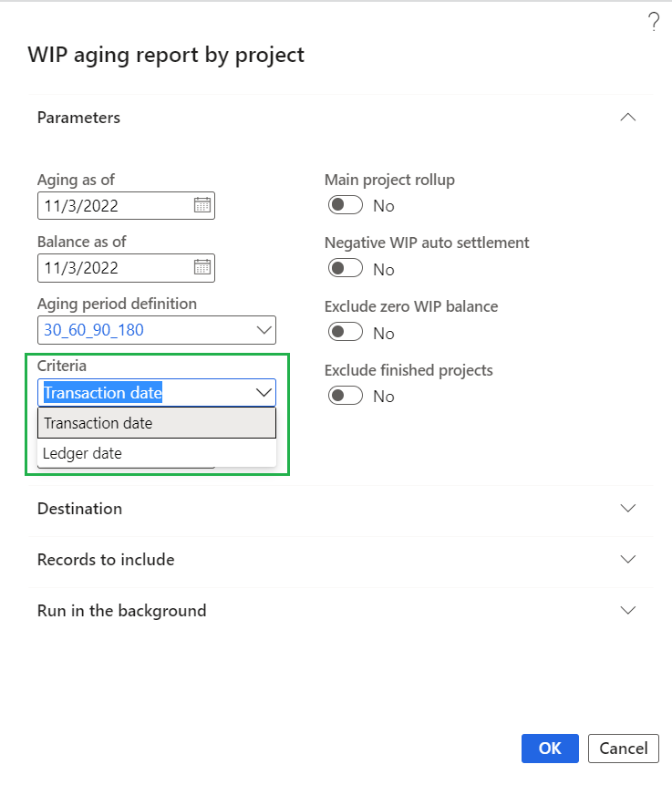Expand Records to include section

point(627,560)
